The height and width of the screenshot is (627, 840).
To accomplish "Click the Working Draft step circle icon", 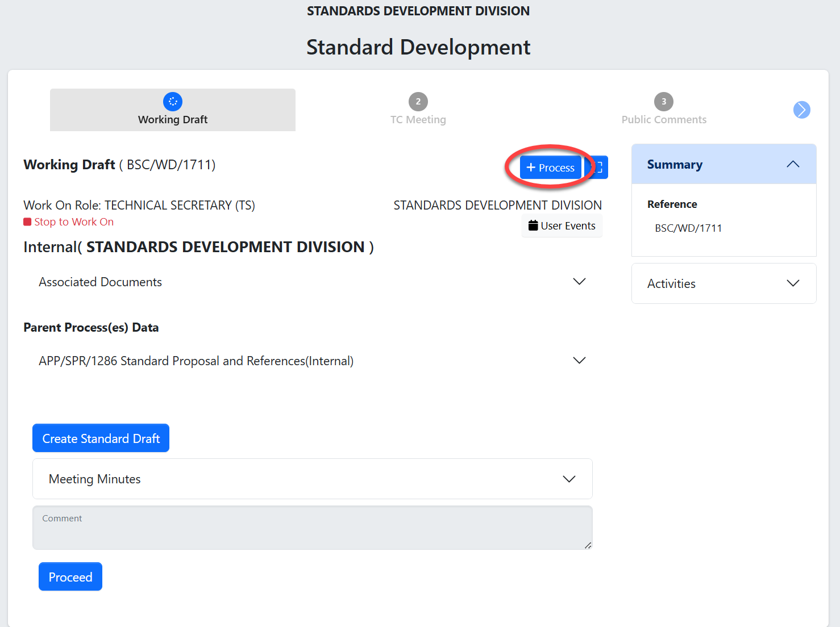I will point(173,102).
